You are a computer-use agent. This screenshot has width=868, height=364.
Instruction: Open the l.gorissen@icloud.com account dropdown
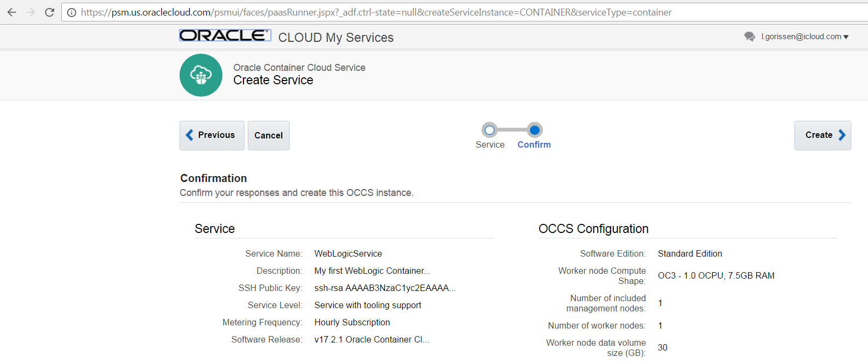pos(805,37)
